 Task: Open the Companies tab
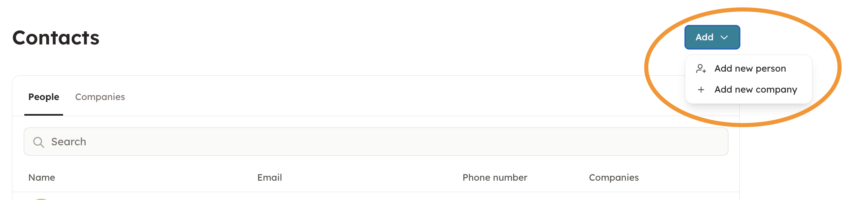tap(100, 97)
